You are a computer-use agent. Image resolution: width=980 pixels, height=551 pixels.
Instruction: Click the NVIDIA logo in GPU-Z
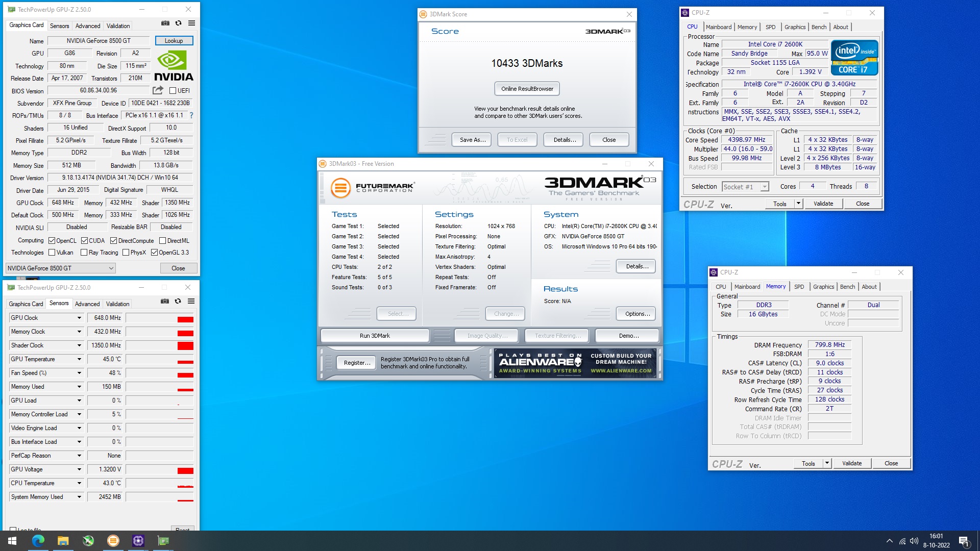[x=174, y=66]
